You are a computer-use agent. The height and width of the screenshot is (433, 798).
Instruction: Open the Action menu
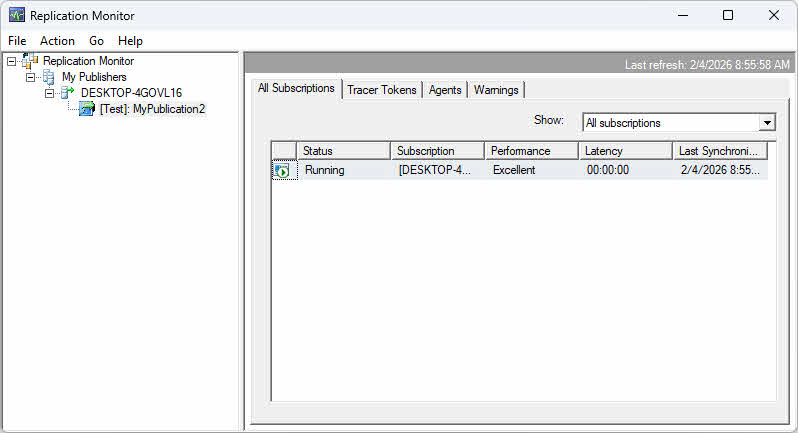(x=58, y=41)
